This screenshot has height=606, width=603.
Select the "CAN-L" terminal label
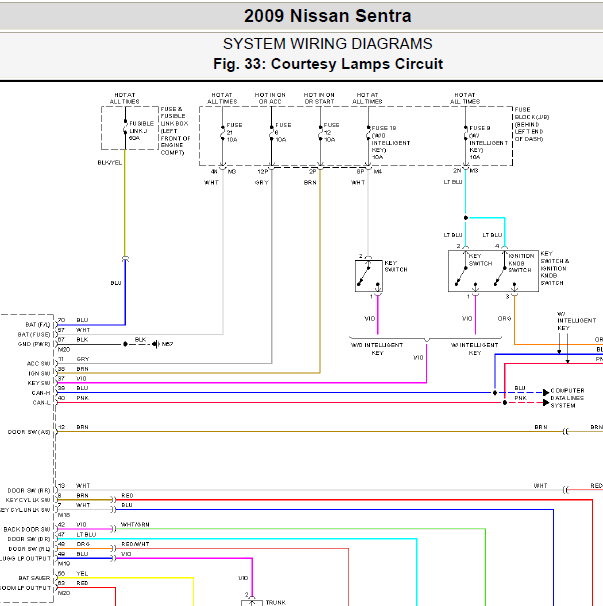pos(41,403)
